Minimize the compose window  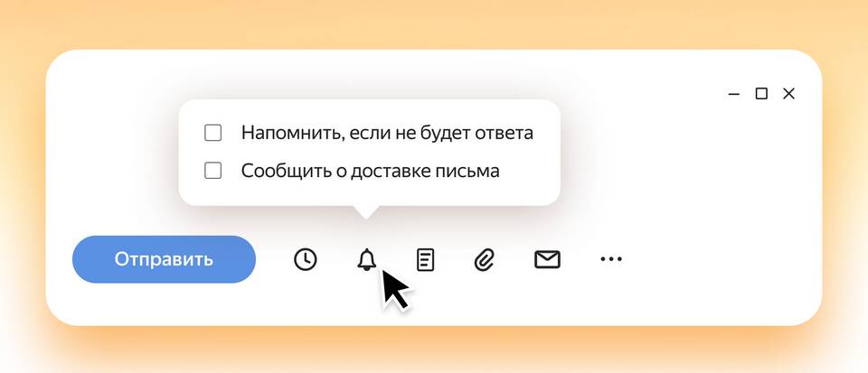pos(734,95)
